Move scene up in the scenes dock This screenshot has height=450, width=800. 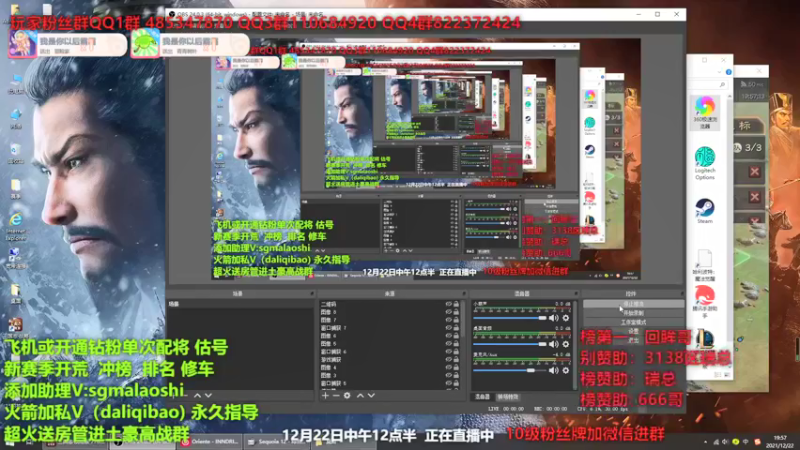pos(198,395)
